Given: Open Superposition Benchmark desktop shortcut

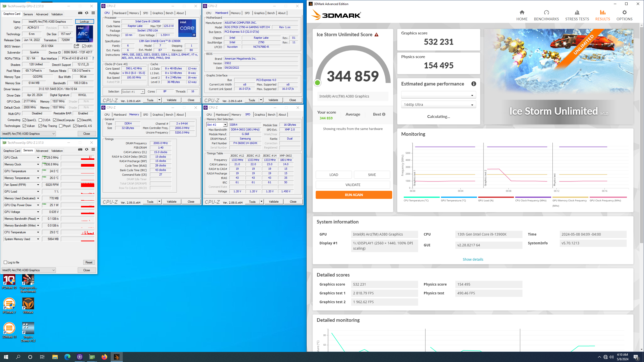Looking at the screenshot, I should [x=28, y=284].
